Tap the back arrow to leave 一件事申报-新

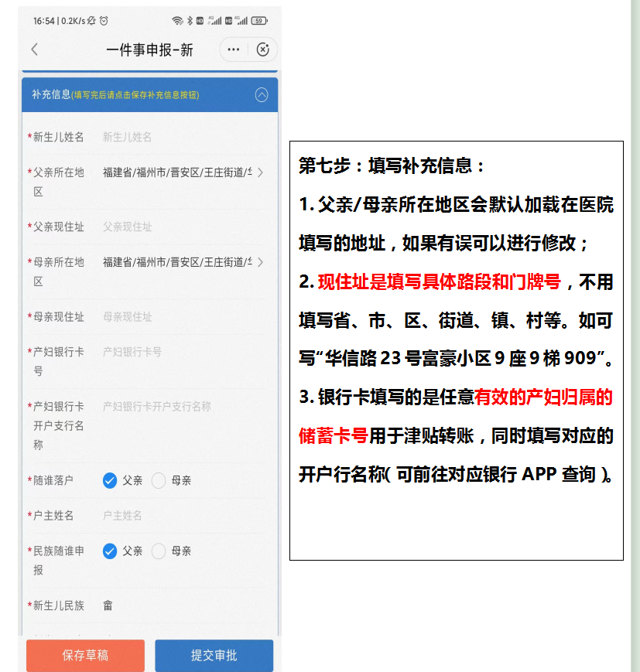[35, 49]
